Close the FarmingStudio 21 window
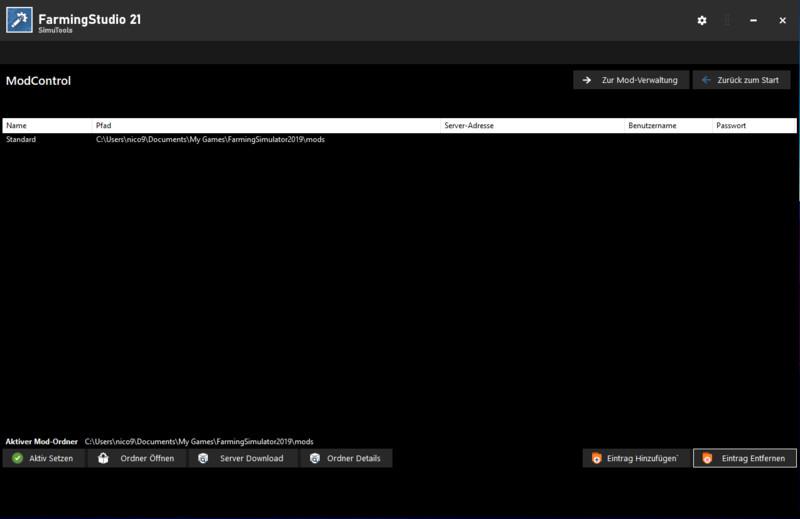 click(782, 21)
